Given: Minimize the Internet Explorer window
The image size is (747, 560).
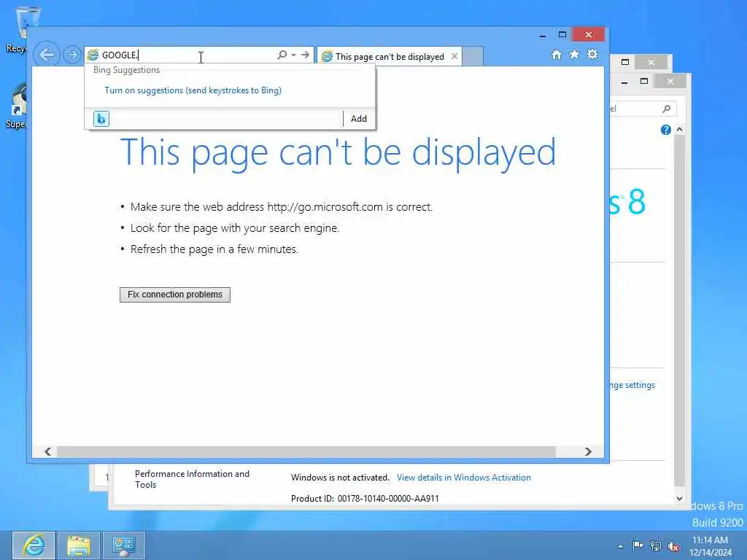Looking at the screenshot, I should 543,35.
